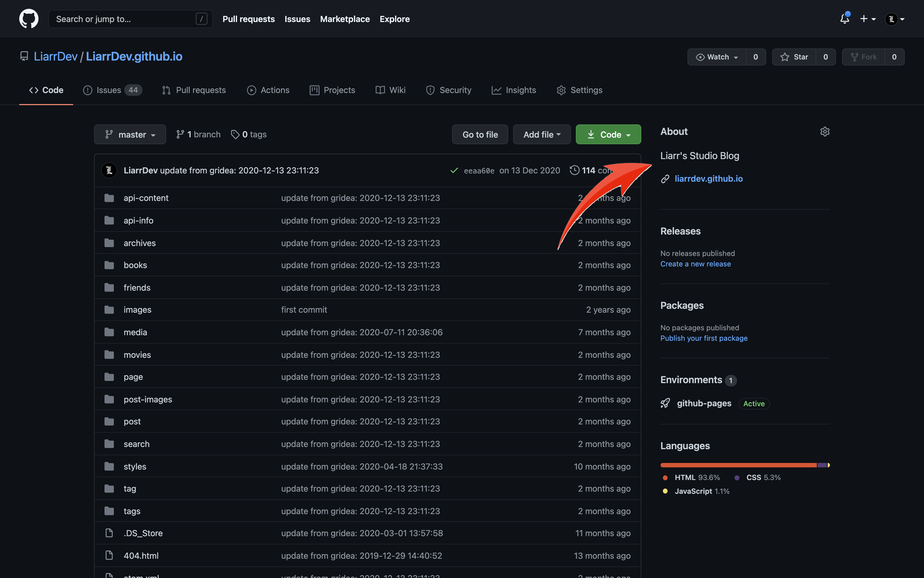The image size is (924, 578).
Task: Click the About settings gear icon
Action: coord(825,132)
